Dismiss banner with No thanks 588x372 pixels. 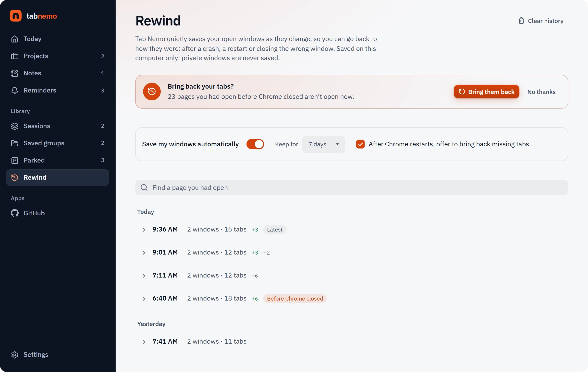click(x=541, y=92)
